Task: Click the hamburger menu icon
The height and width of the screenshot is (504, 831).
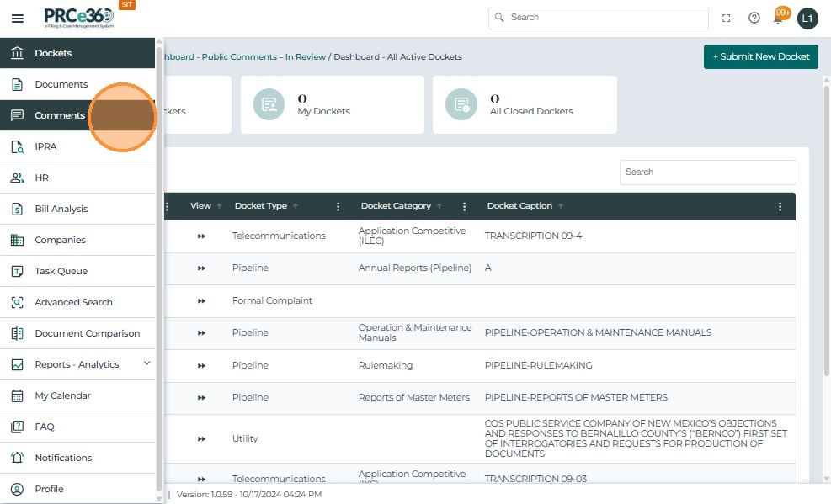Action: tap(17, 18)
